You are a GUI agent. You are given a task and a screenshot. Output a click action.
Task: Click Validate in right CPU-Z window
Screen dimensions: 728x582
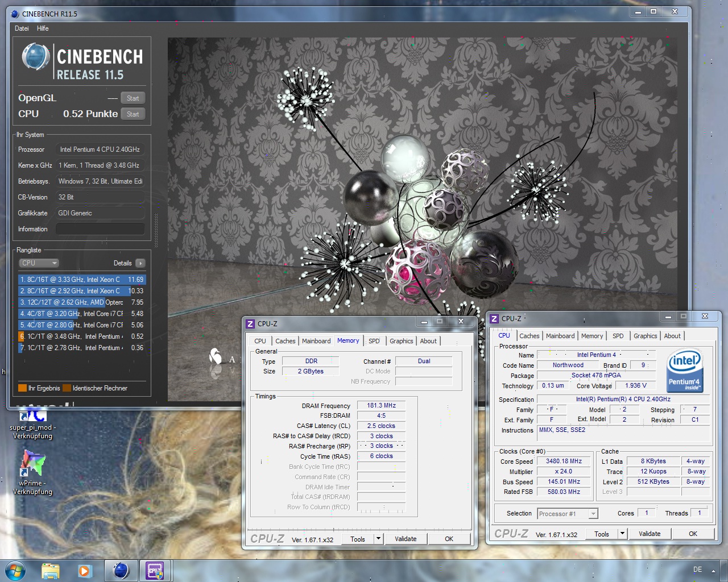(x=650, y=534)
